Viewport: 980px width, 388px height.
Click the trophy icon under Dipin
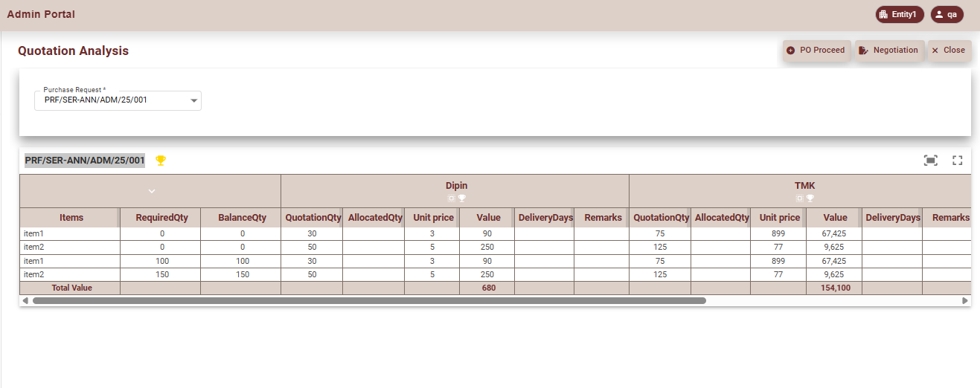click(x=462, y=198)
